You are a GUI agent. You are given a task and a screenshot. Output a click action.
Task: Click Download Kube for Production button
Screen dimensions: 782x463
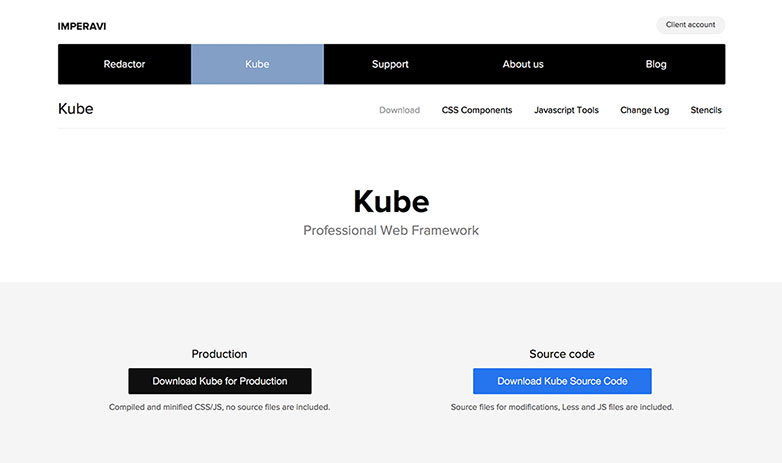pyautogui.click(x=220, y=381)
